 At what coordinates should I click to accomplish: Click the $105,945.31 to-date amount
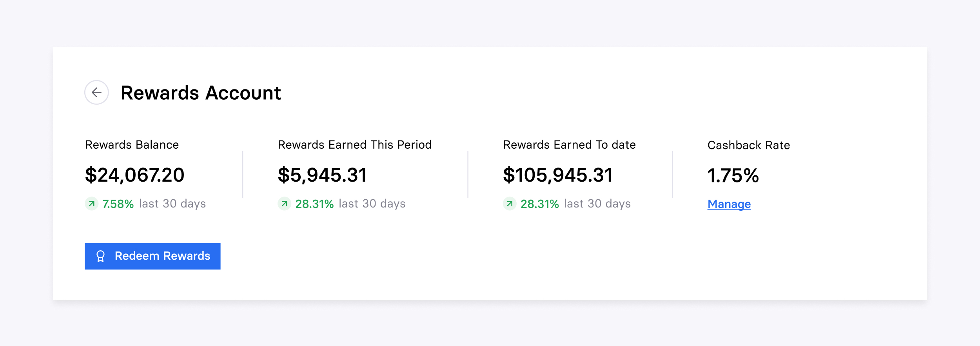(557, 175)
